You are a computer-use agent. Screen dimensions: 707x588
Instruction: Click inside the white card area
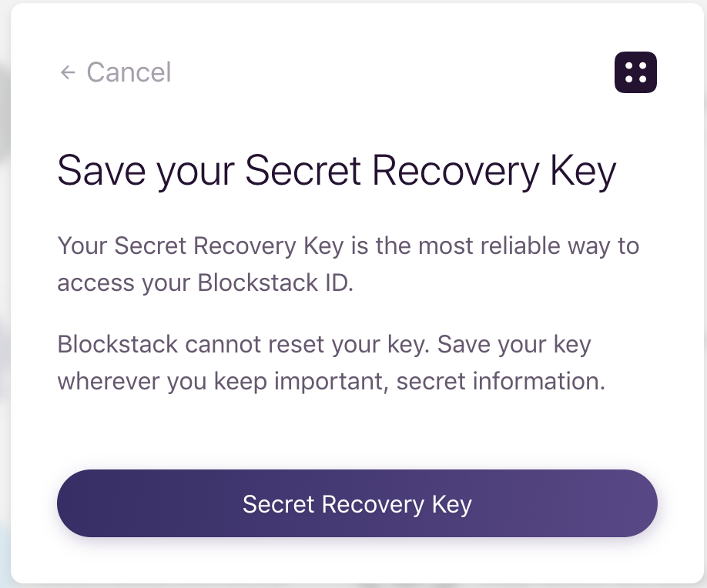point(353,431)
